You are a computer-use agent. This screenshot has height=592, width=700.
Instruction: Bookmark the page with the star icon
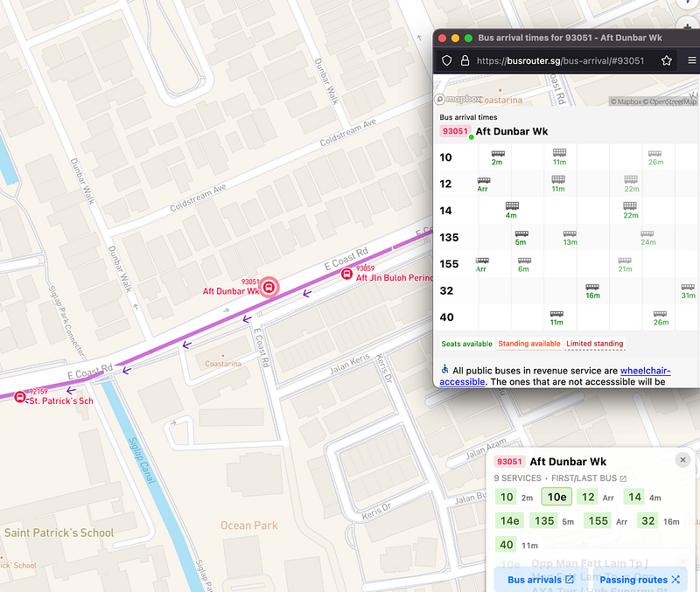click(x=667, y=60)
